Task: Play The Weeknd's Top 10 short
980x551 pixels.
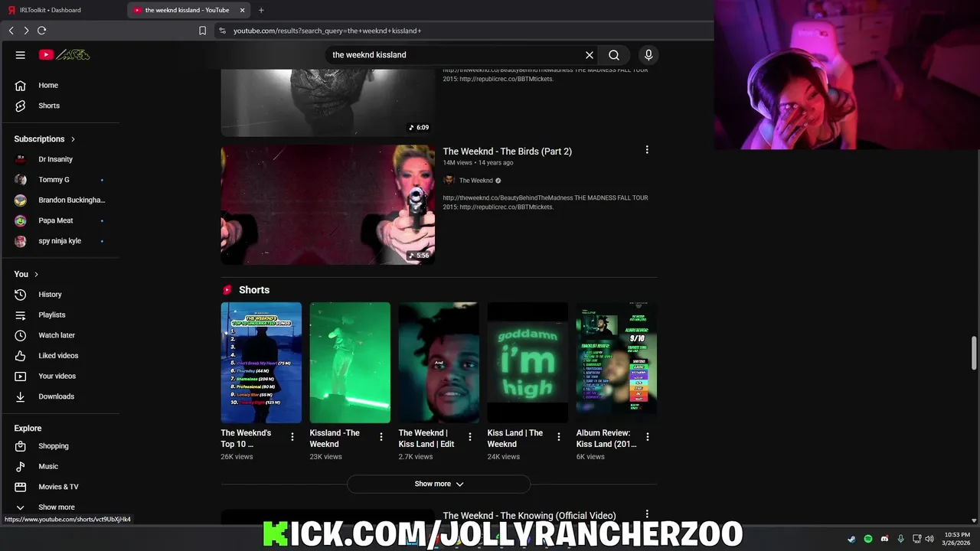Action: 261,363
